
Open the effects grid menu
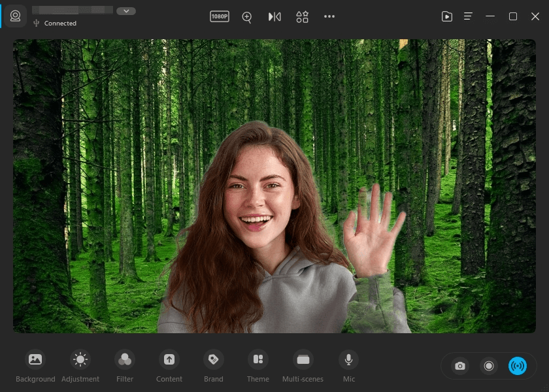click(x=302, y=16)
